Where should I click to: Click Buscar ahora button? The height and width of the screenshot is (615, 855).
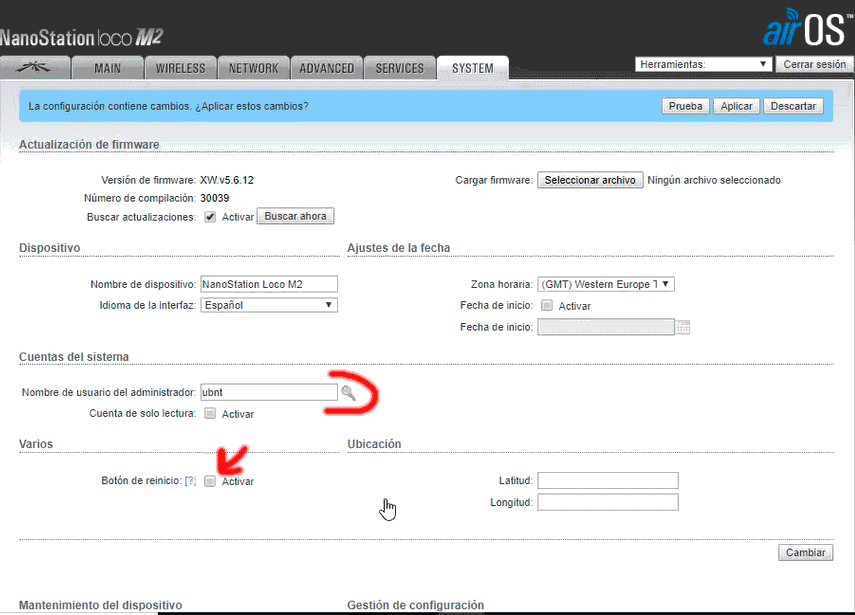point(296,216)
